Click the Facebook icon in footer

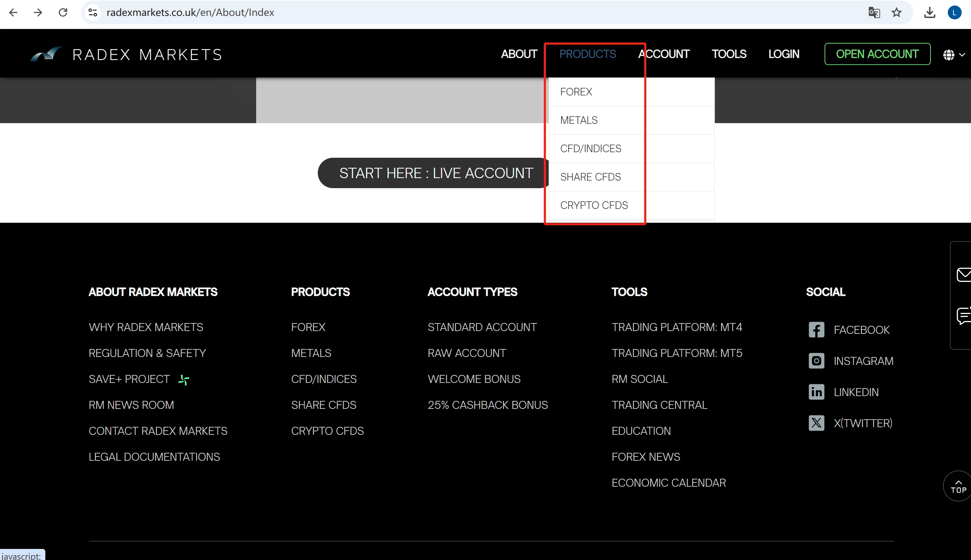point(816,330)
